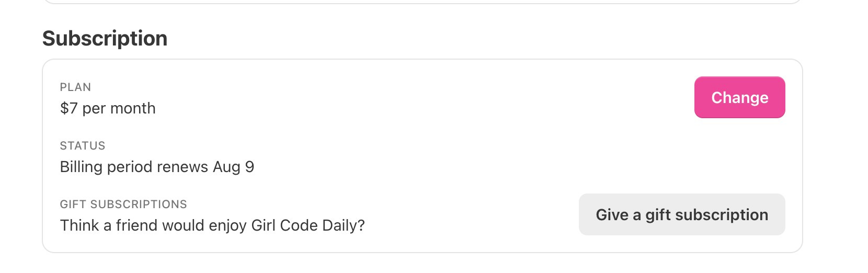Click the question mark ending gift prompt
Viewport: 868px width, 273px height.
point(360,225)
